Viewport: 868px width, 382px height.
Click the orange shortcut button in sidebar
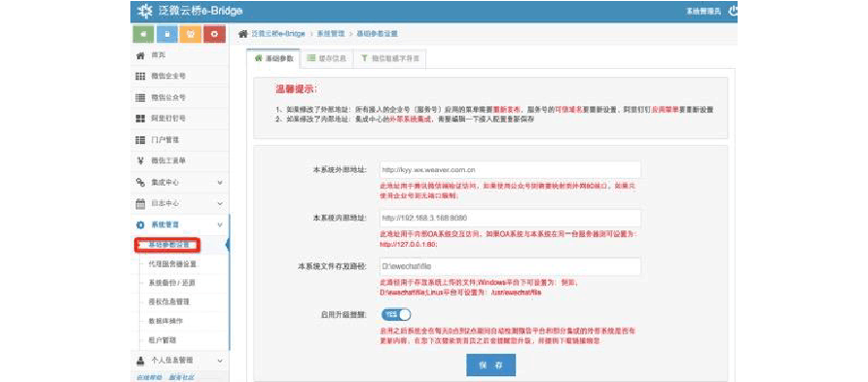191,34
